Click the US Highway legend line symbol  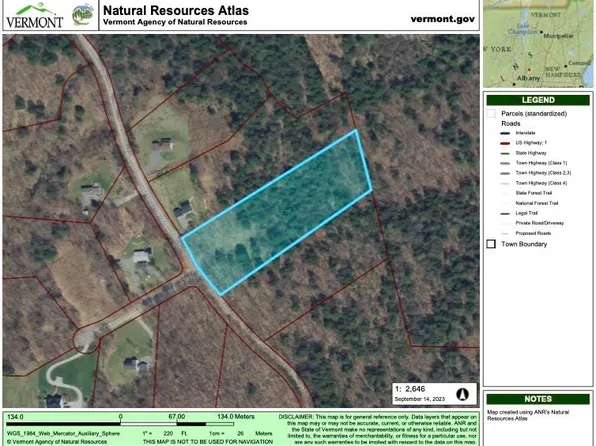(x=505, y=143)
